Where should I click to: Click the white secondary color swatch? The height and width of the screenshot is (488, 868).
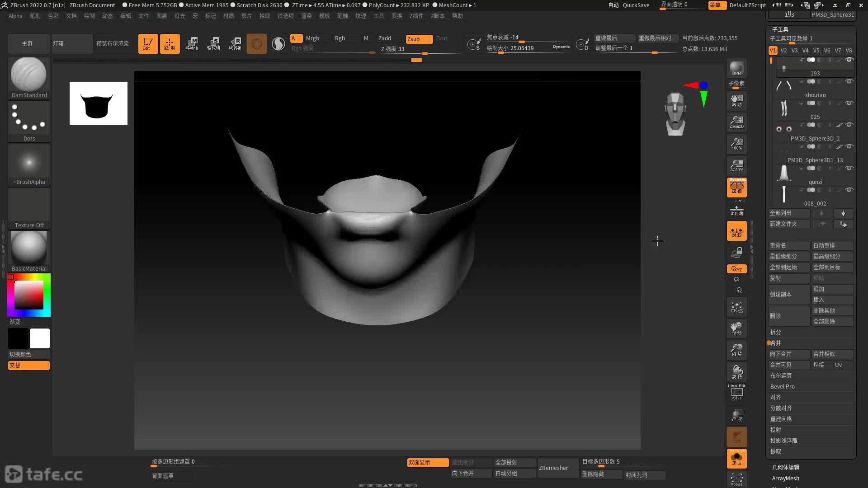tap(40, 338)
